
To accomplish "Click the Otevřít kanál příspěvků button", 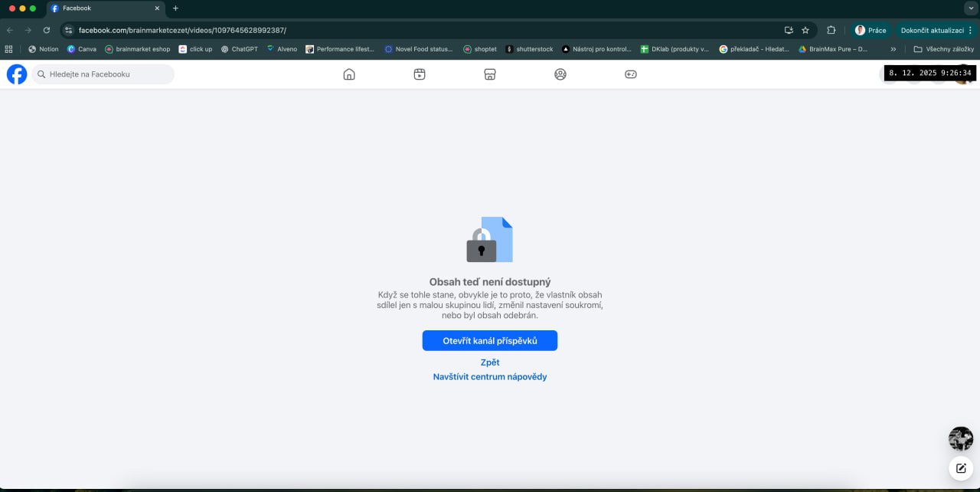I will point(490,341).
